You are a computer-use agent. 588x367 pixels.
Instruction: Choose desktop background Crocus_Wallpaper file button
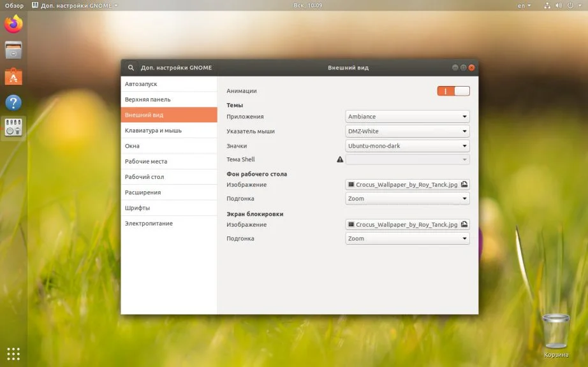pos(408,184)
